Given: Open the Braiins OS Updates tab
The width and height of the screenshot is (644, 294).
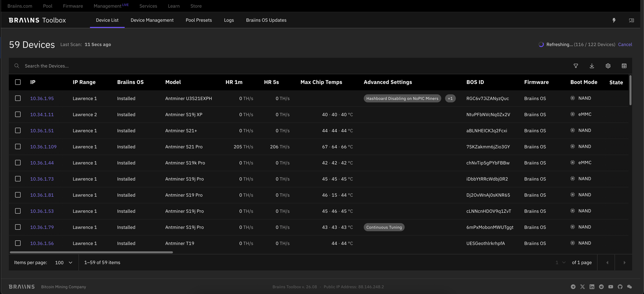Looking at the screenshot, I should (x=266, y=20).
